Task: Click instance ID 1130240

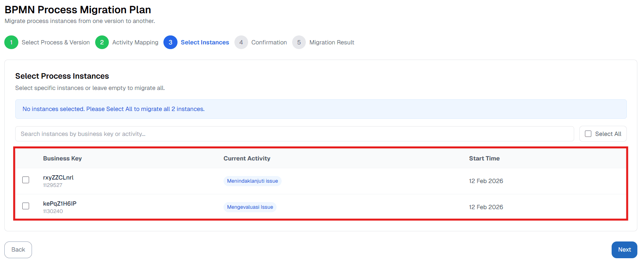Action: (53, 211)
